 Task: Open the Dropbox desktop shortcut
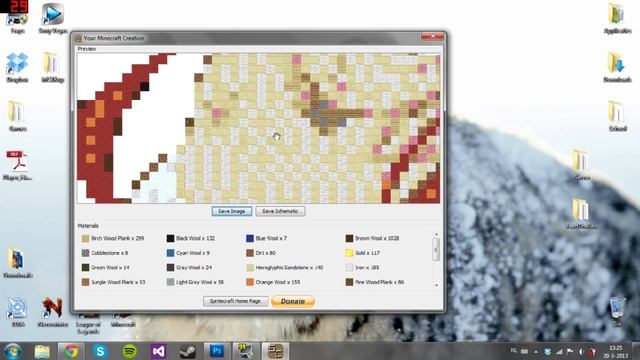(x=17, y=67)
